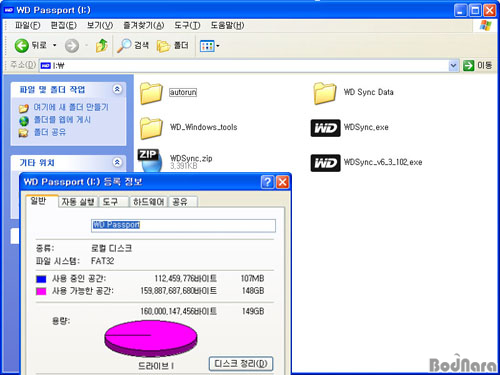Select the WD Sync Data folder icon

(325, 93)
